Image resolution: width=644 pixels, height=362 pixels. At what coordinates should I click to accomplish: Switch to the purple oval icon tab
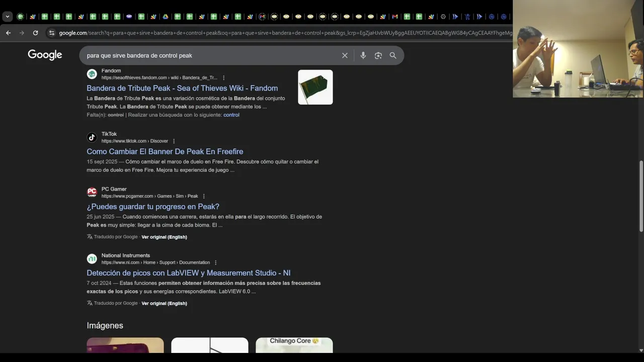pos(129,17)
